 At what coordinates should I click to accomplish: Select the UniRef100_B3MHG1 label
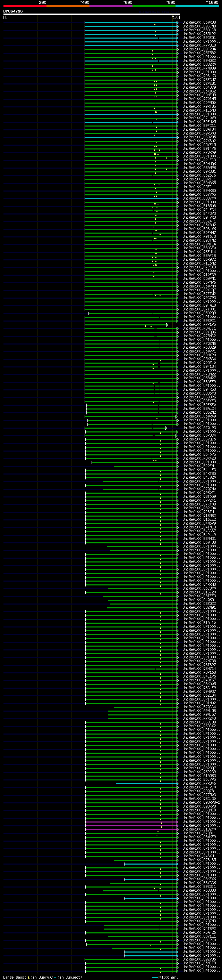click(199, 539)
